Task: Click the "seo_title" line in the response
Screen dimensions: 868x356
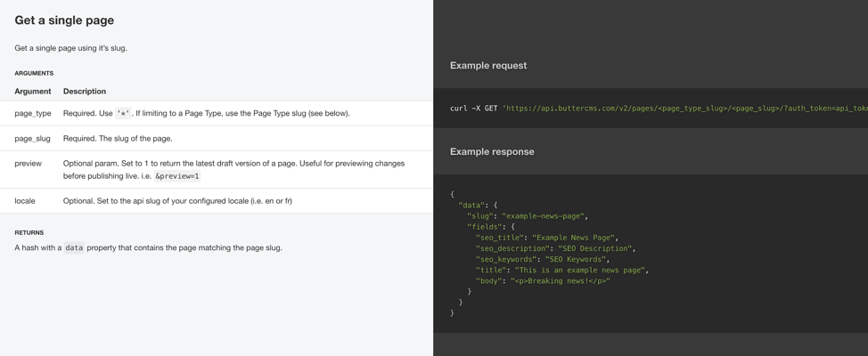Action: point(546,238)
